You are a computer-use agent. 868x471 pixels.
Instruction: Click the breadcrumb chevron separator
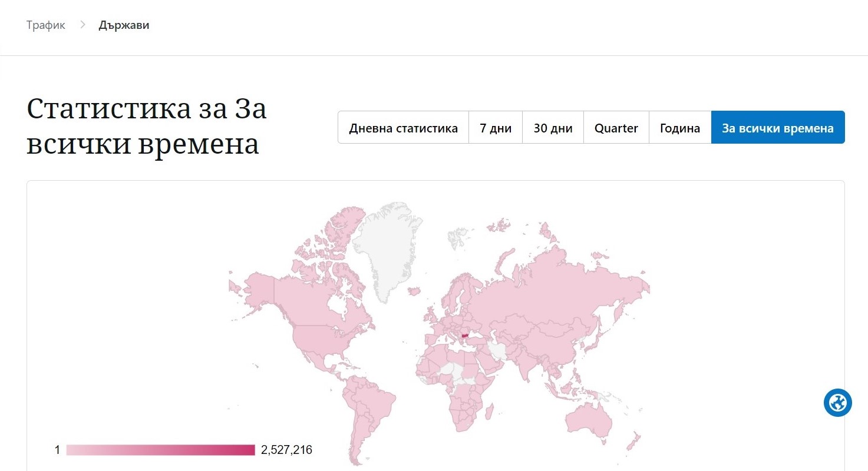(82, 25)
